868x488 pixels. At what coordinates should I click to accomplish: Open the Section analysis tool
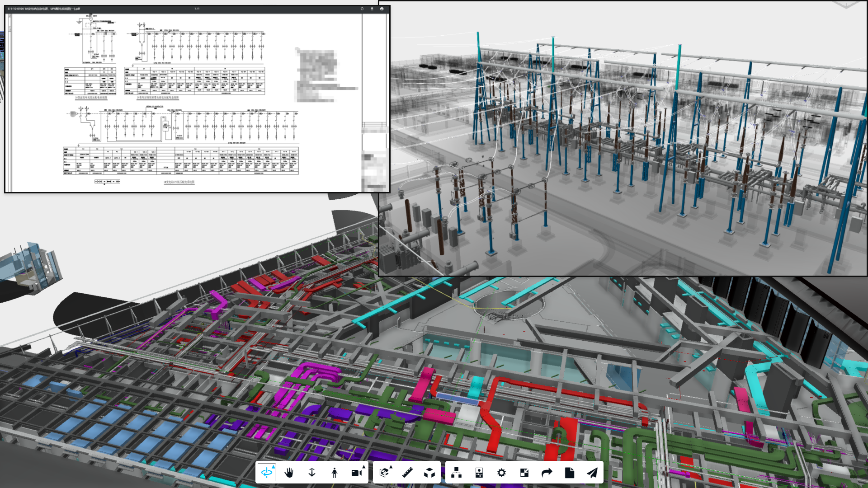click(x=384, y=473)
